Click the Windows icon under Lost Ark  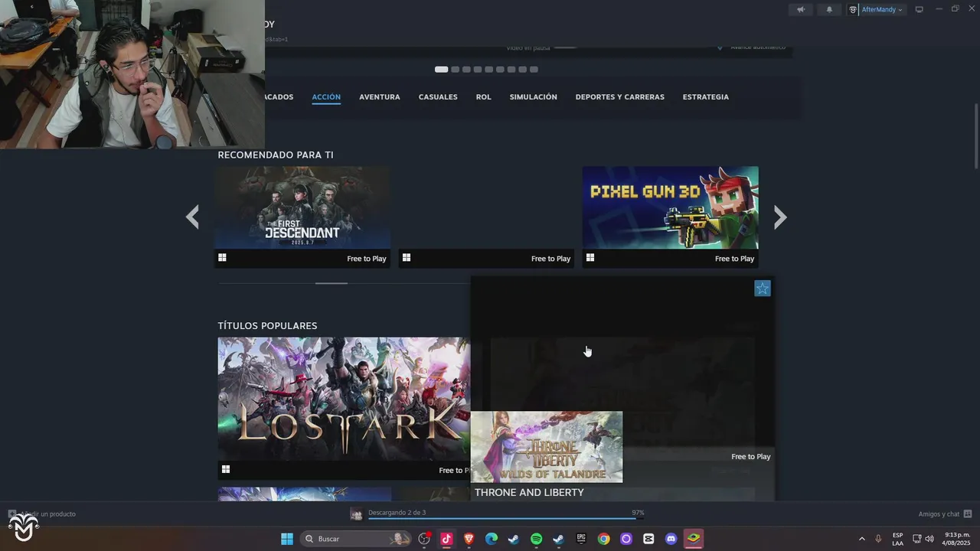[225, 469]
